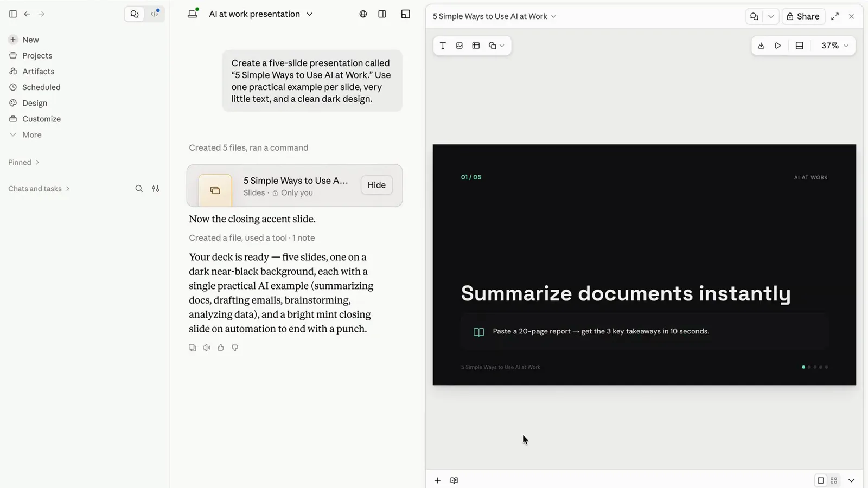Open comments icon in artifact header

(x=754, y=16)
